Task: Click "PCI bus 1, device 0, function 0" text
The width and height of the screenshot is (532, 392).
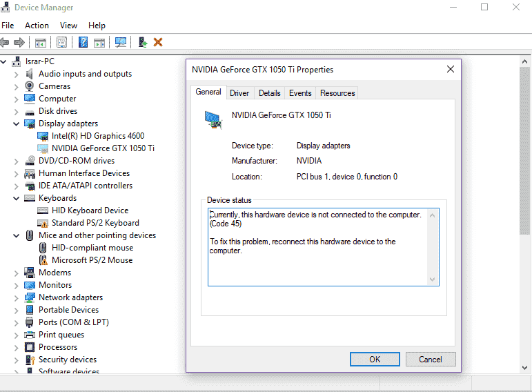Action: pos(347,177)
